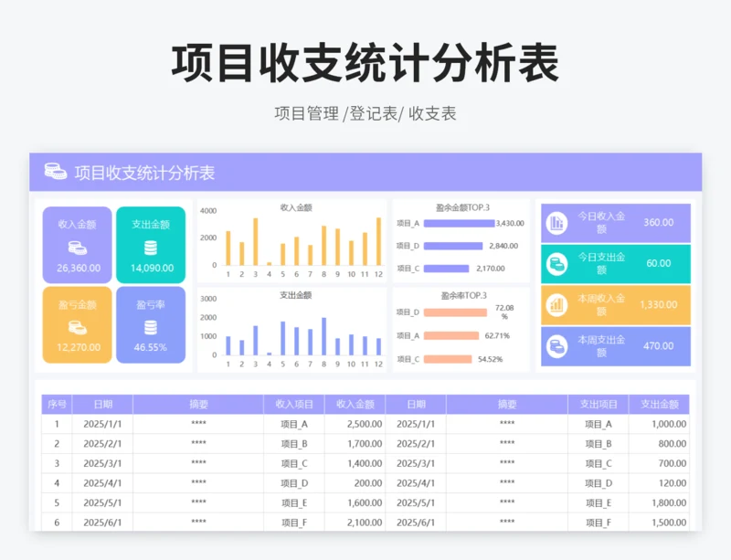Click row number 3 in 序号 column
731x560 pixels.
pos(57,463)
